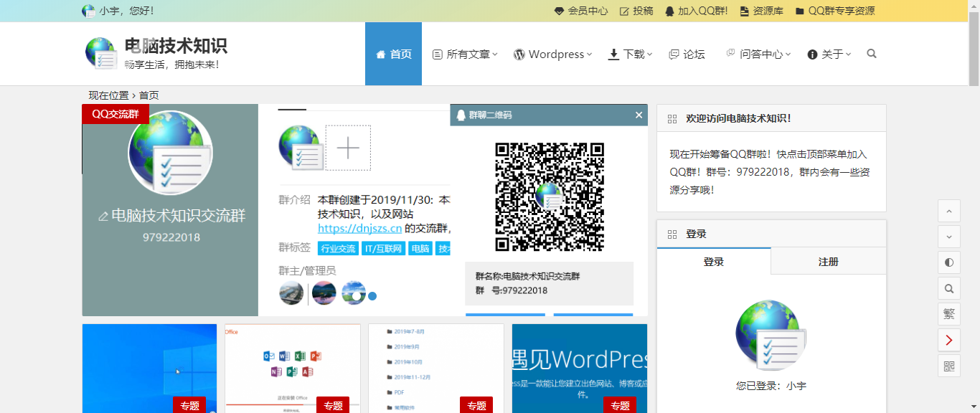Close the 群聊二维码 popup
This screenshot has height=413, width=980.
639,115
